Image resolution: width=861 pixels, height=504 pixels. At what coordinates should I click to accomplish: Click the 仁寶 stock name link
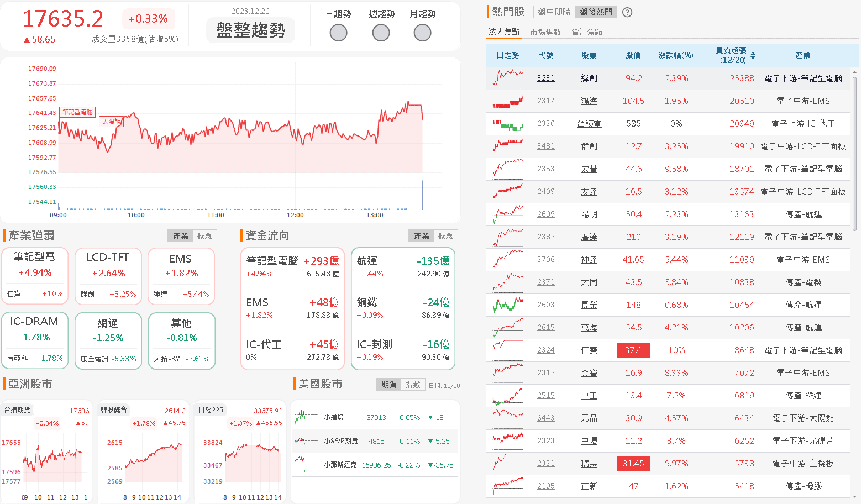tap(589, 350)
